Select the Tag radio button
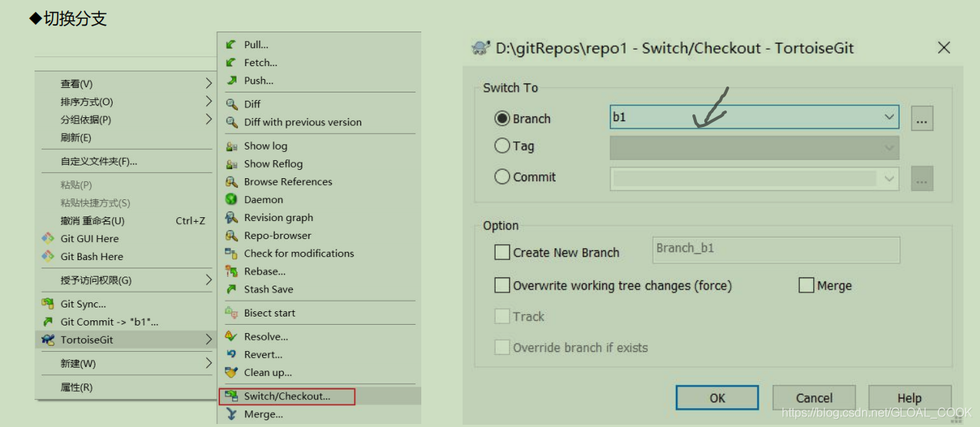 502,146
